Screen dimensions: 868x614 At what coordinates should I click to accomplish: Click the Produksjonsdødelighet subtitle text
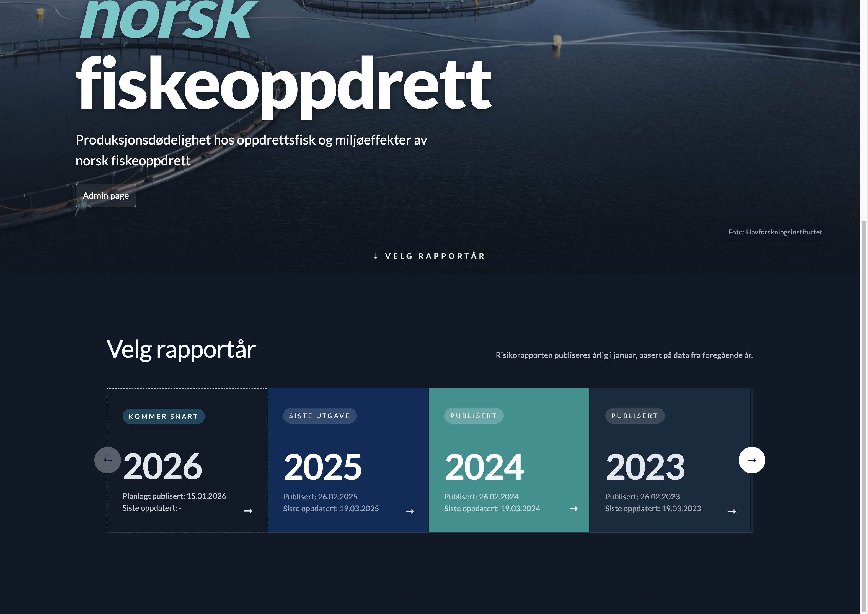[251, 150]
